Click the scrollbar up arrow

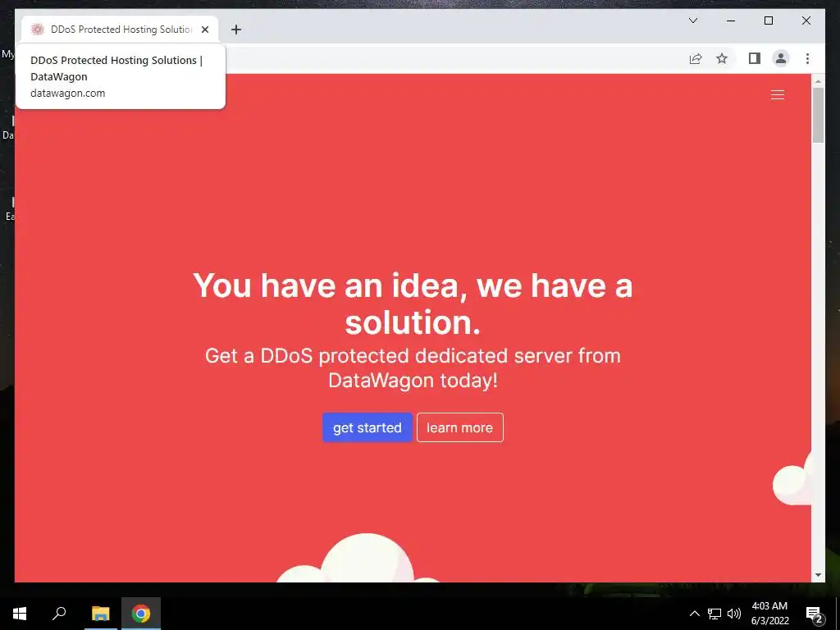(818, 81)
